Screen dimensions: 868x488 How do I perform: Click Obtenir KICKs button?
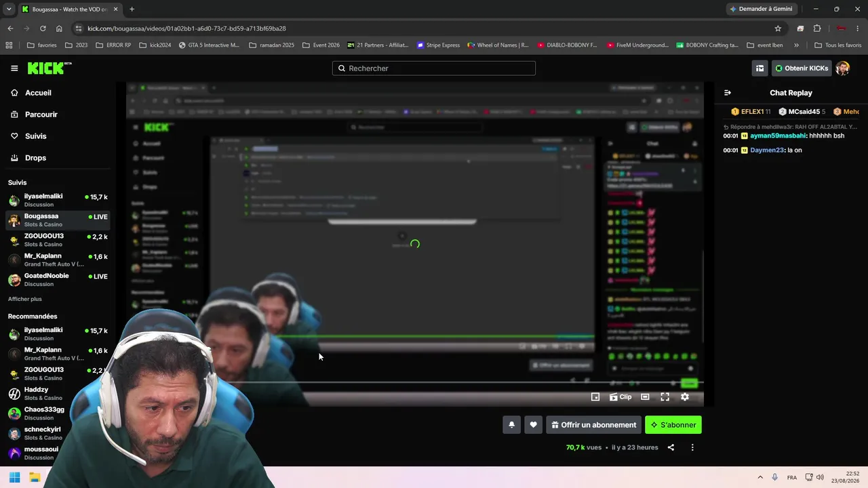[802, 68]
